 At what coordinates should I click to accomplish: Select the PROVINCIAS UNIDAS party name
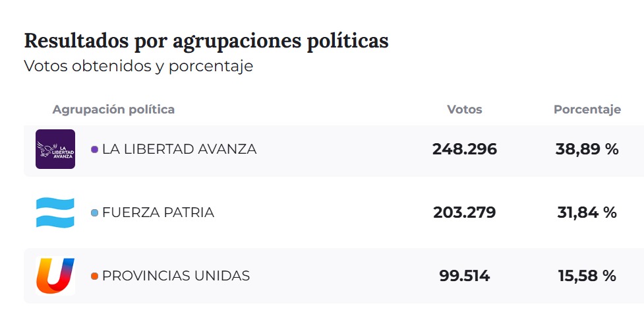(176, 276)
